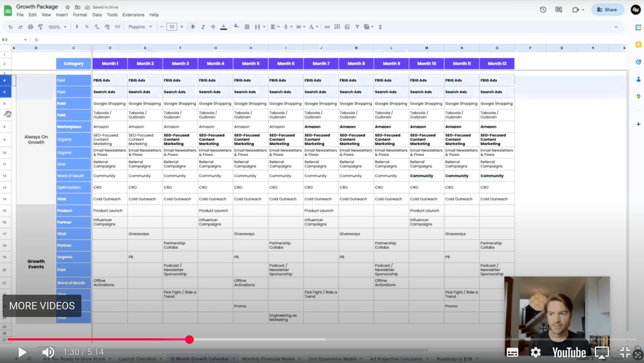The width and height of the screenshot is (644, 363).
Task: Open the zoom level 100% dropdown
Action: (57, 27)
